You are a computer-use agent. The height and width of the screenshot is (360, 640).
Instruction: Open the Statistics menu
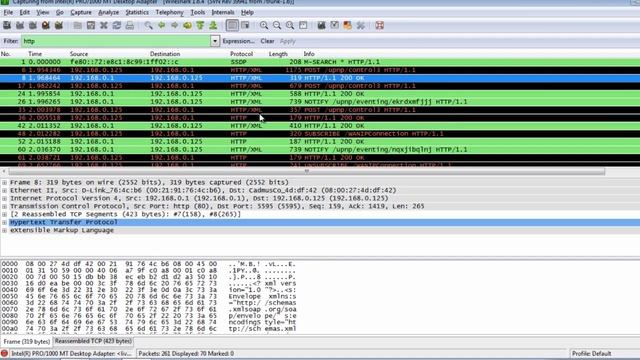[x=137, y=12]
